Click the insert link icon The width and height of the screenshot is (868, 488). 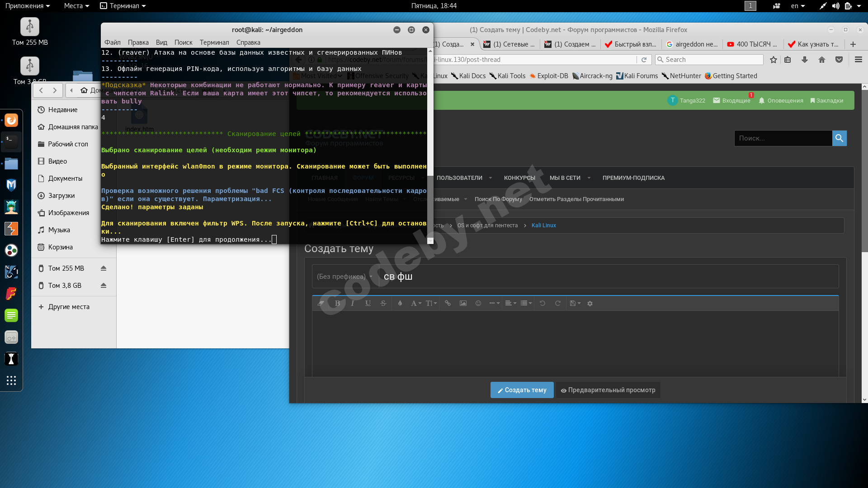[x=448, y=303]
